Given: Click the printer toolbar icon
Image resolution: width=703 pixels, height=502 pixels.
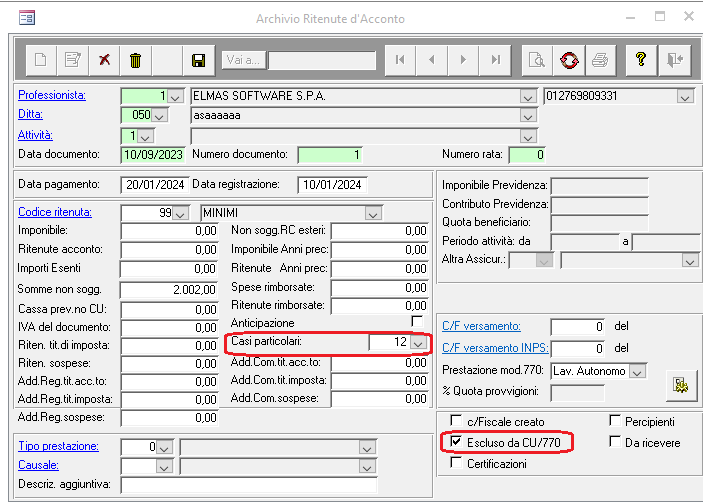Looking at the screenshot, I should (600, 60).
